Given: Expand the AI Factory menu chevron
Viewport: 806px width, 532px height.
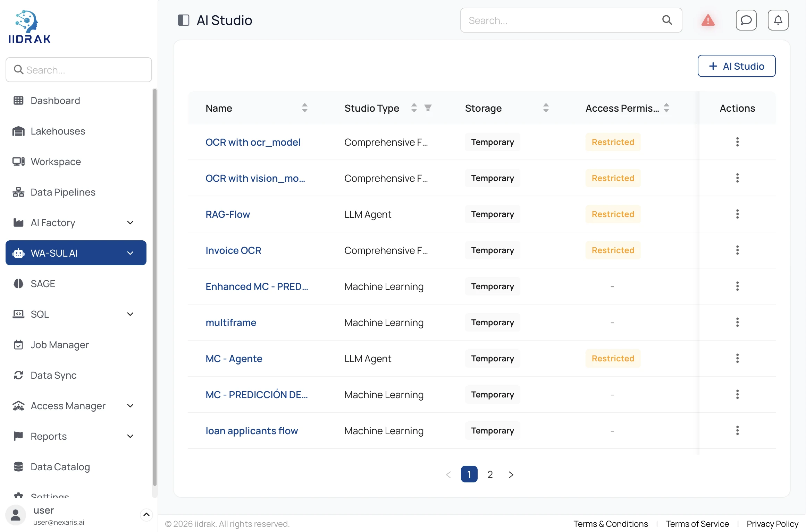Looking at the screenshot, I should [x=130, y=222].
